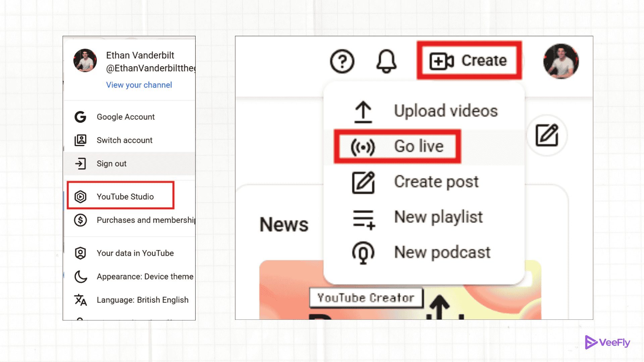Expand Switch account options

click(x=124, y=140)
